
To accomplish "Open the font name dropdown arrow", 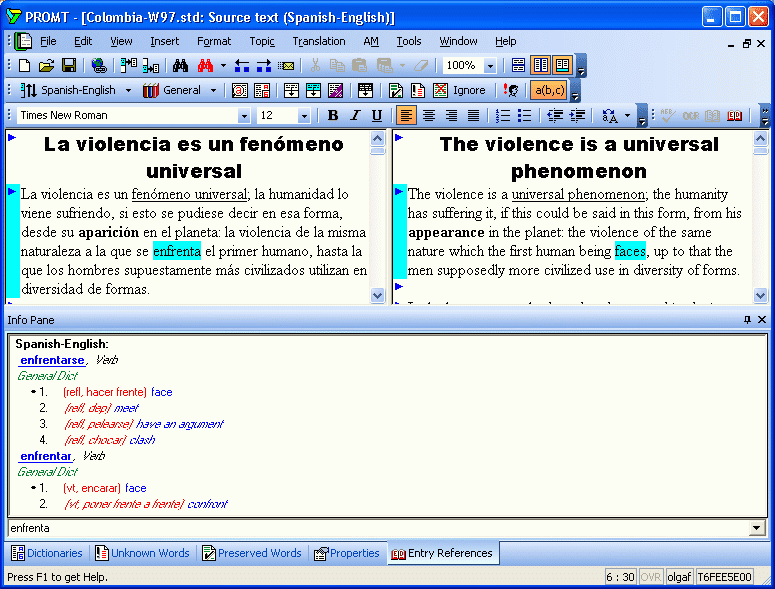I will (x=244, y=117).
